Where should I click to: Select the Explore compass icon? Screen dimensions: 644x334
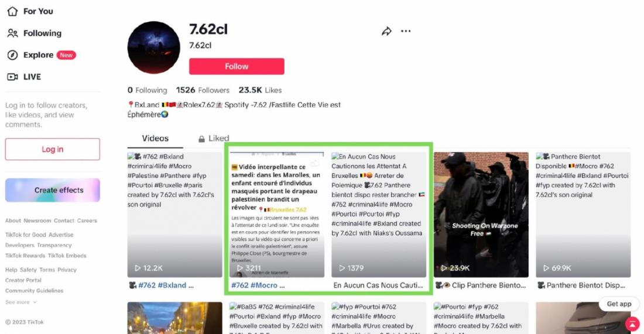pyautogui.click(x=13, y=55)
